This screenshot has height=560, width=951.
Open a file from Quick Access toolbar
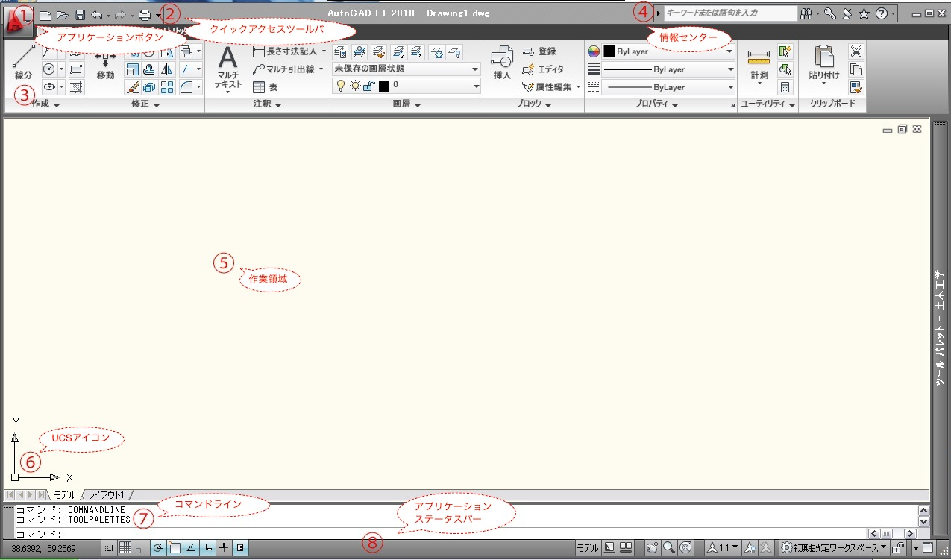tap(63, 14)
